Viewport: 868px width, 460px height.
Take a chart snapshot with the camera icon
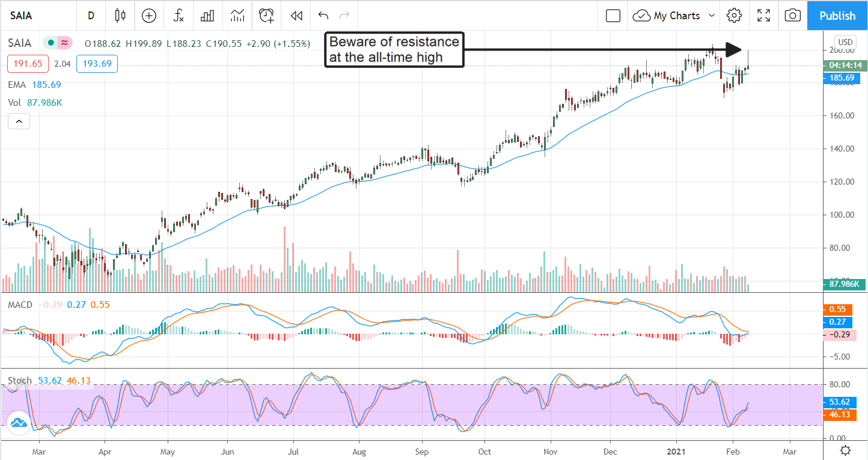coord(793,16)
